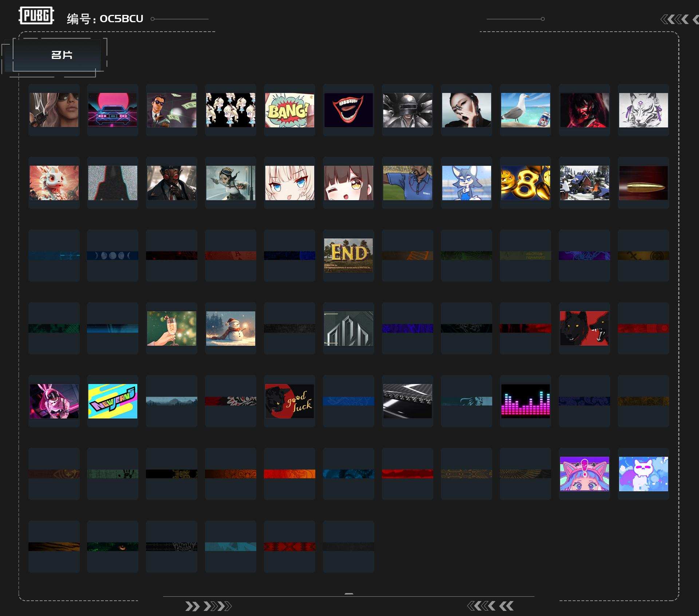
Task: Choose the dancing girl with headpiece nameplate
Action: pos(230,183)
